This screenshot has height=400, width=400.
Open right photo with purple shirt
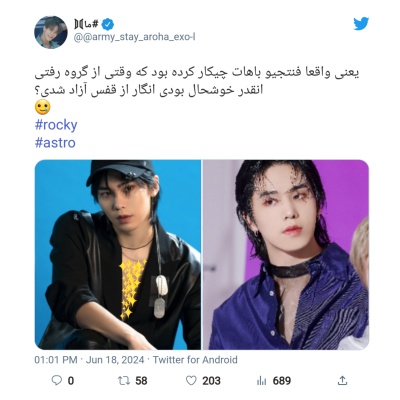(286, 255)
